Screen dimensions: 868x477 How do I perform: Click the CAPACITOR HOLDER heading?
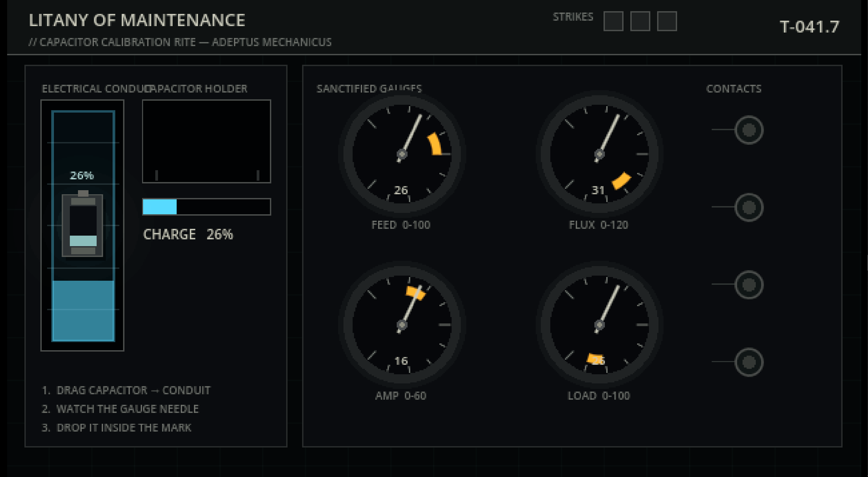pyautogui.click(x=196, y=89)
